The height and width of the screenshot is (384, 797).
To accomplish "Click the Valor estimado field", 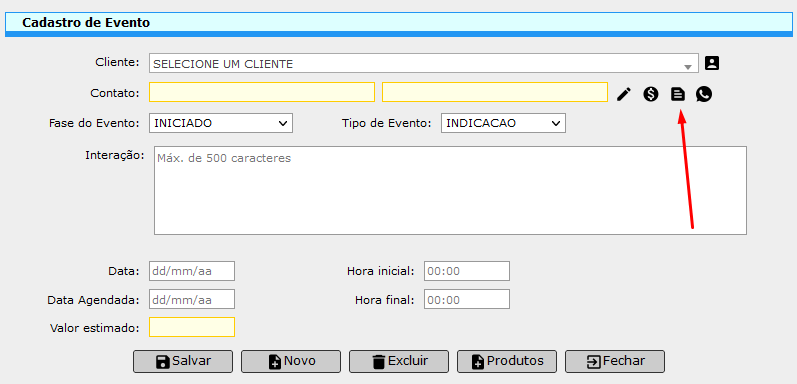I will point(192,327).
